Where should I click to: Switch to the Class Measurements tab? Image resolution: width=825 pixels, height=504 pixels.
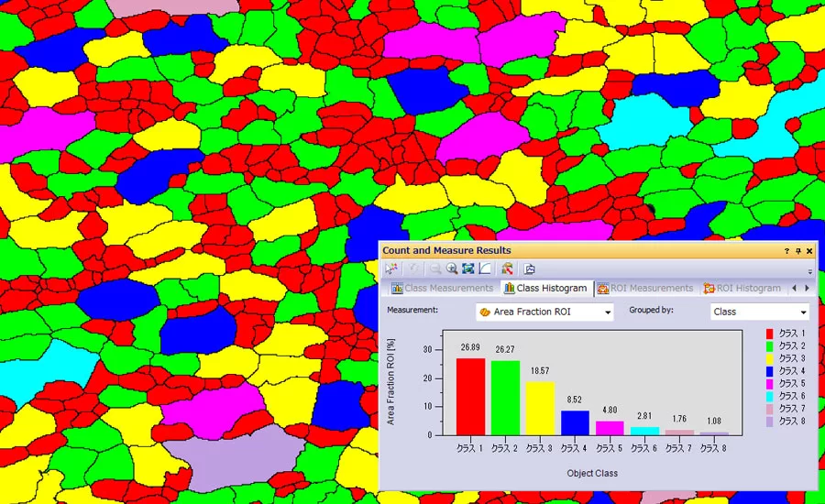[x=443, y=288]
